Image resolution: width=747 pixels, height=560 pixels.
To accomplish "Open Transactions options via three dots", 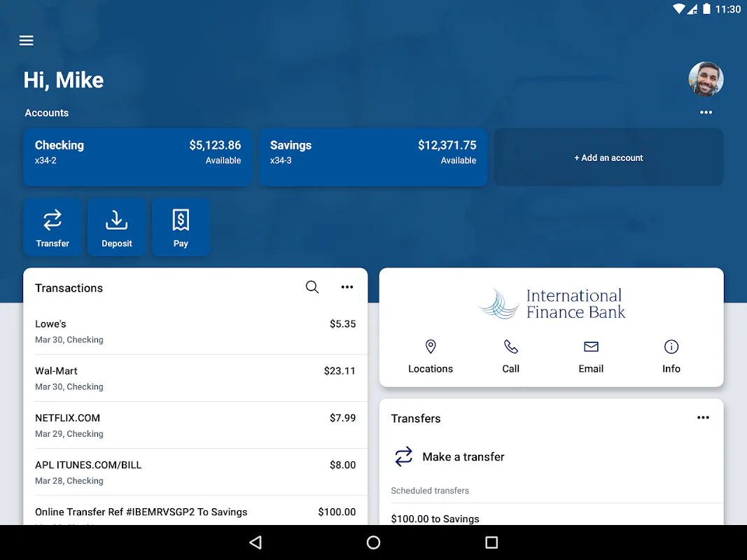I will click(x=347, y=286).
